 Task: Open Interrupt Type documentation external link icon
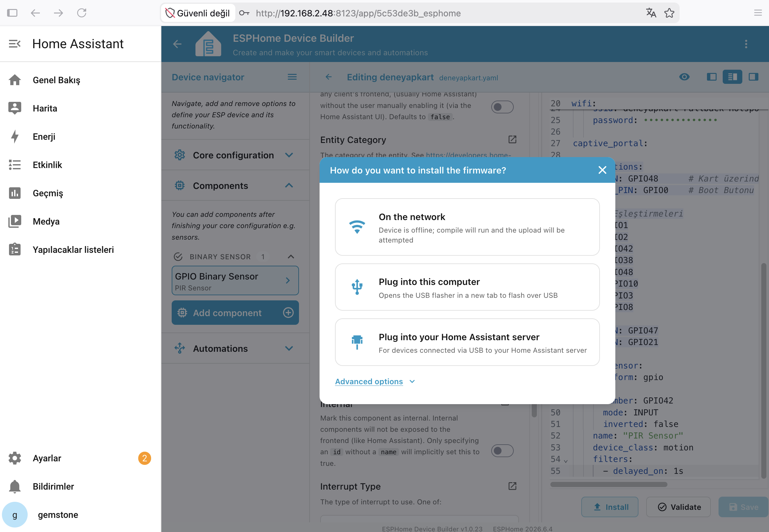512,486
